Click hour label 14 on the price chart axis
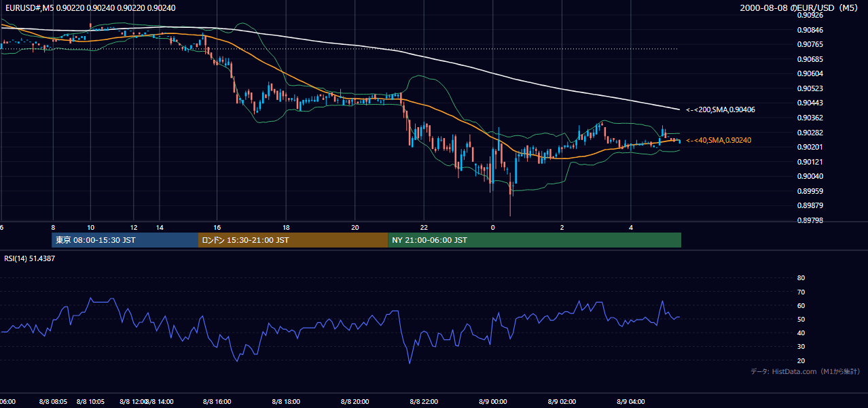 coord(159,227)
